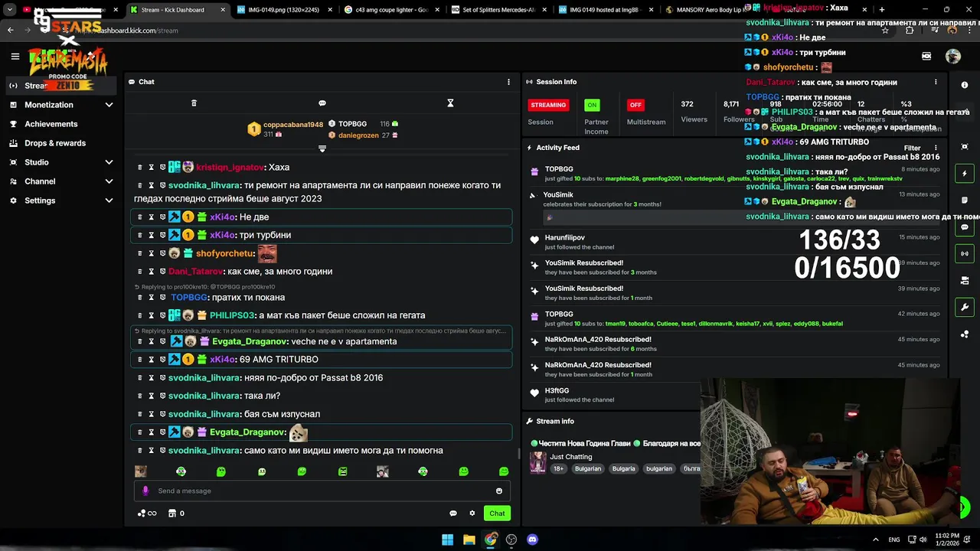The width and height of the screenshot is (980, 551).
Task: Toggle Multistream OFF switch
Action: click(x=635, y=105)
